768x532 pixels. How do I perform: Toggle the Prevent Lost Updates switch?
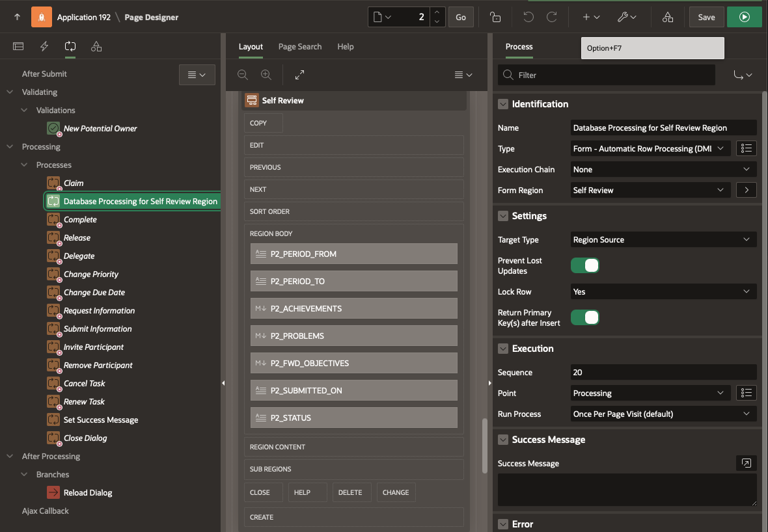584,265
